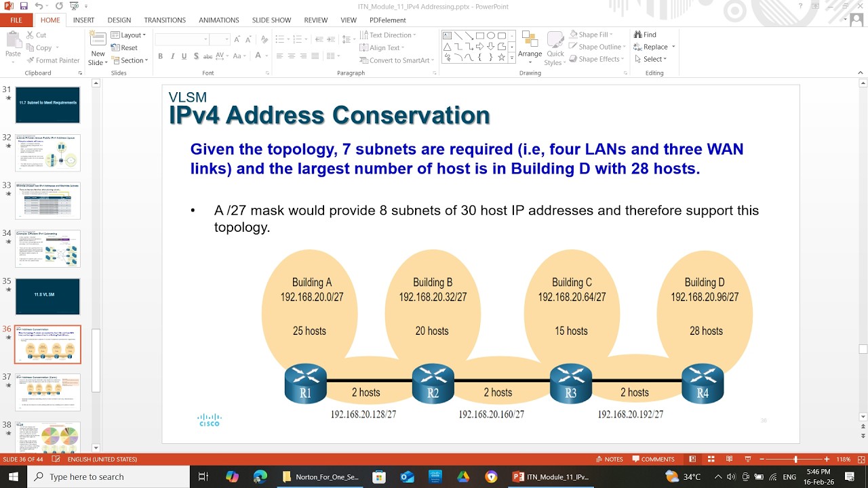Insert a text box shape
Viewport: 868px width, 488px height.
coord(448,35)
